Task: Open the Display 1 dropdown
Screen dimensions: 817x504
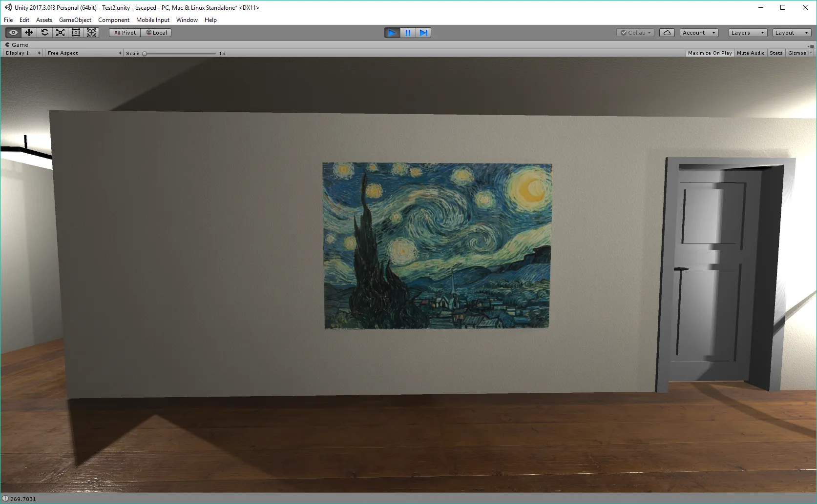Action: pyautogui.click(x=23, y=53)
